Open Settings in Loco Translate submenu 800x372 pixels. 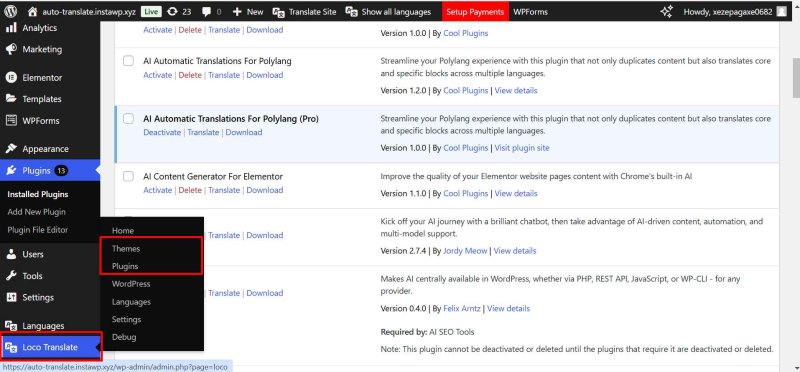(127, 319)
